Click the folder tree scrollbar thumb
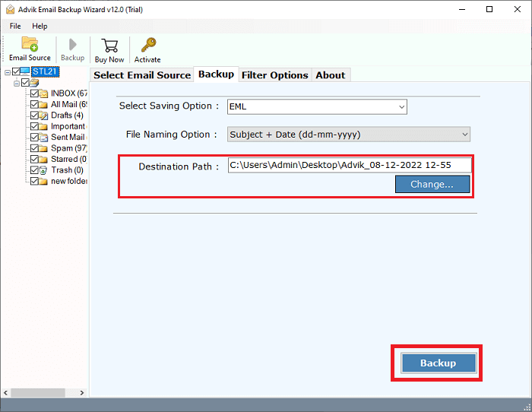Viewport: 532px width, 412px height. click(x=38, y=393)
